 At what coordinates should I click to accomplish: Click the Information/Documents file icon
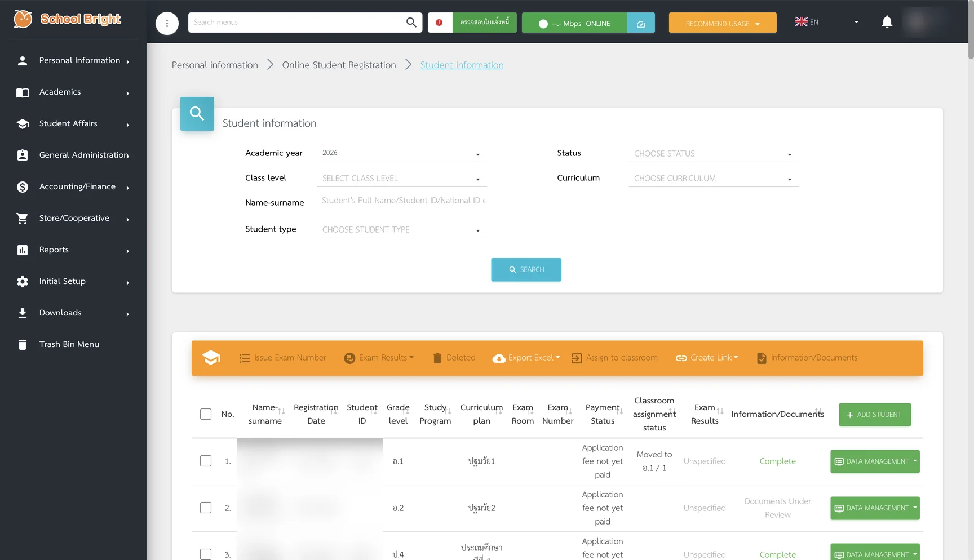(762, 358)
